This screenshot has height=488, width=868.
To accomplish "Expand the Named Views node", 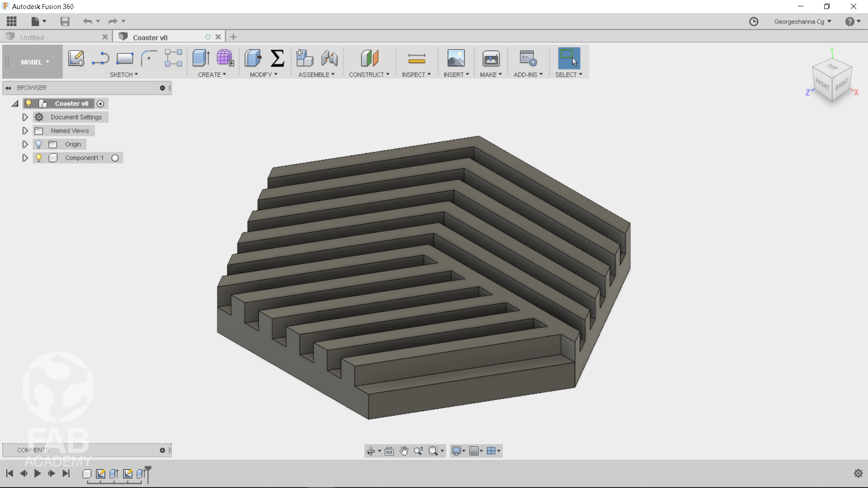I will tap(25, 131).
